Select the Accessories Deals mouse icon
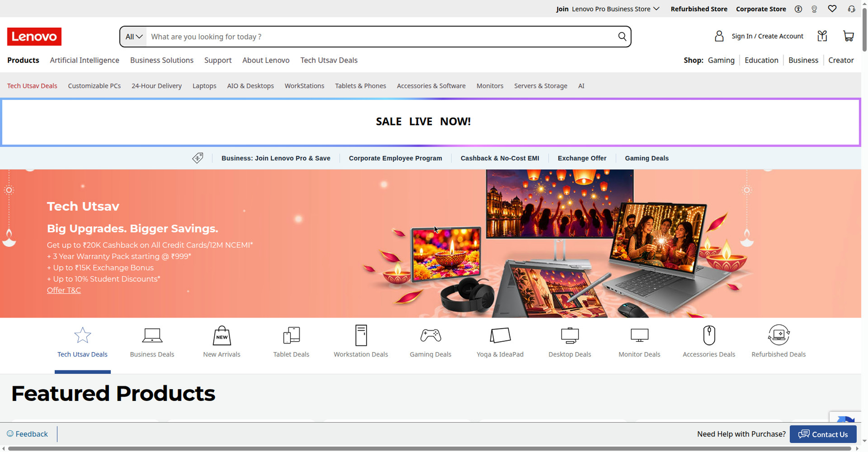The width and height of the screenshot is (868, 452). coord(709,335)
